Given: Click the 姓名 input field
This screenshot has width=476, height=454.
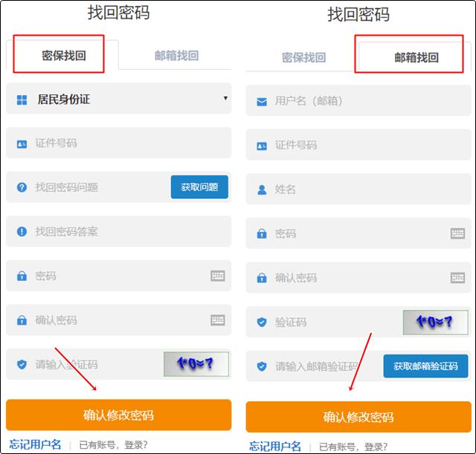Looking at the screenshot, I should [x=358, y=189].
